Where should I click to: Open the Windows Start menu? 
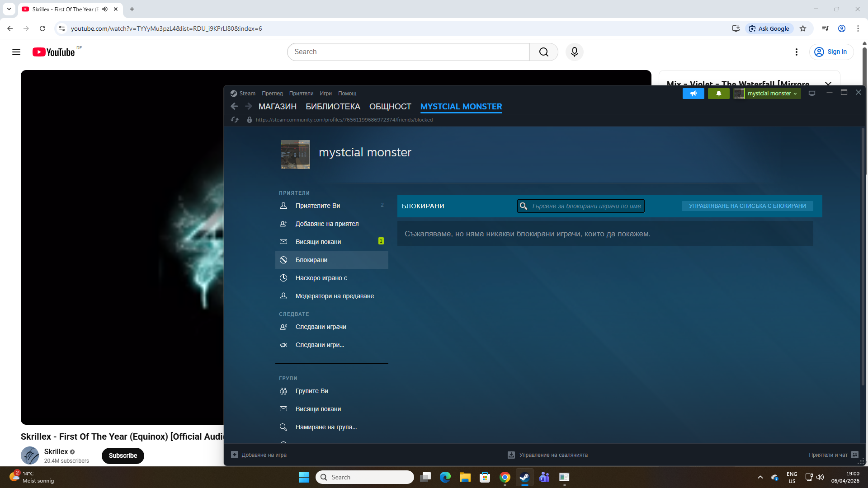pos(304,477)
